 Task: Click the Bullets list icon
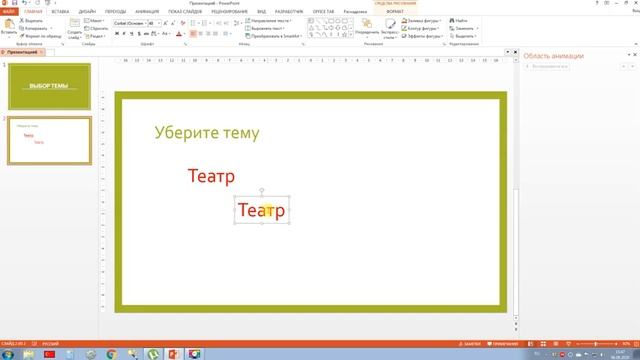click(193, 23)
